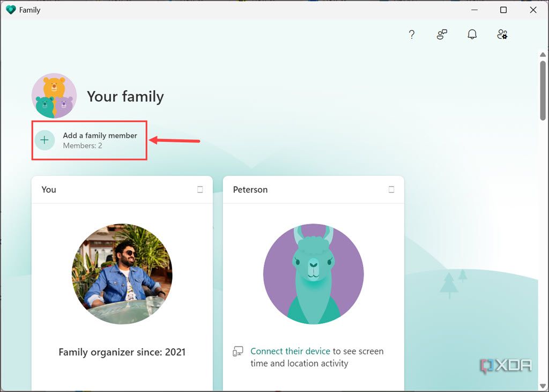Click the family bears avatar near Your family
This screenshot has height=392, width=549.
tap(54, 95)
